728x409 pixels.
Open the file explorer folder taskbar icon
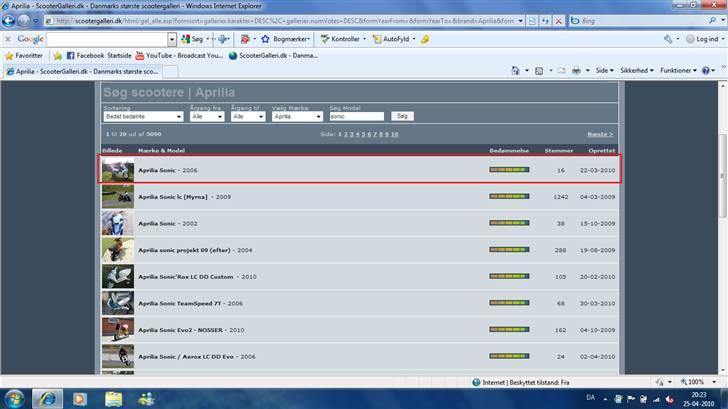click(x=113, y=398)
